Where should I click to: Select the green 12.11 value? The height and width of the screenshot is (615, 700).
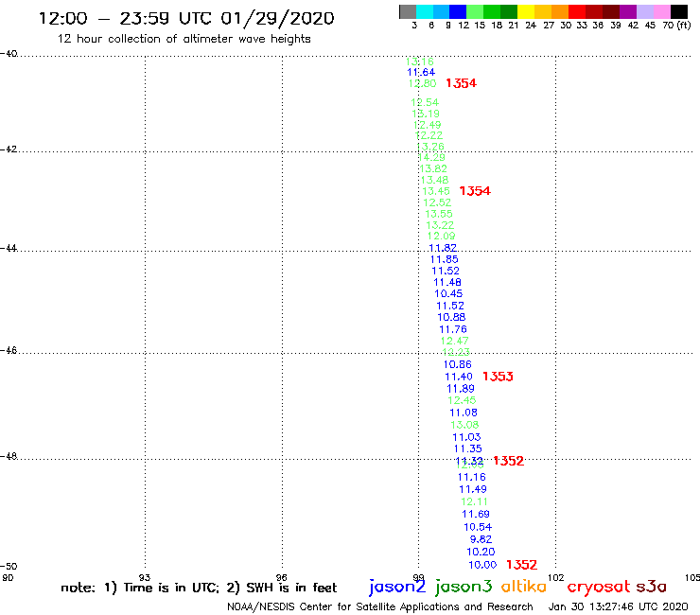(474, 502)
